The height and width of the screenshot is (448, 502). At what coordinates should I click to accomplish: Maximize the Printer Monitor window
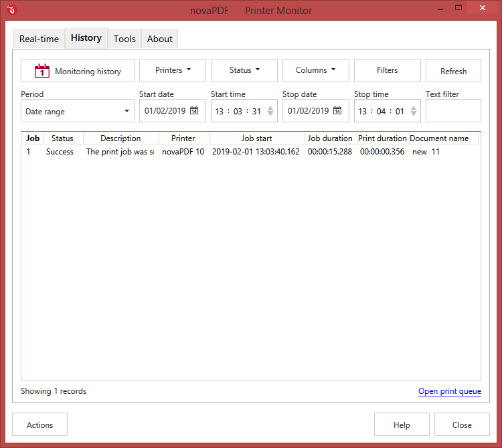[458, 7]
